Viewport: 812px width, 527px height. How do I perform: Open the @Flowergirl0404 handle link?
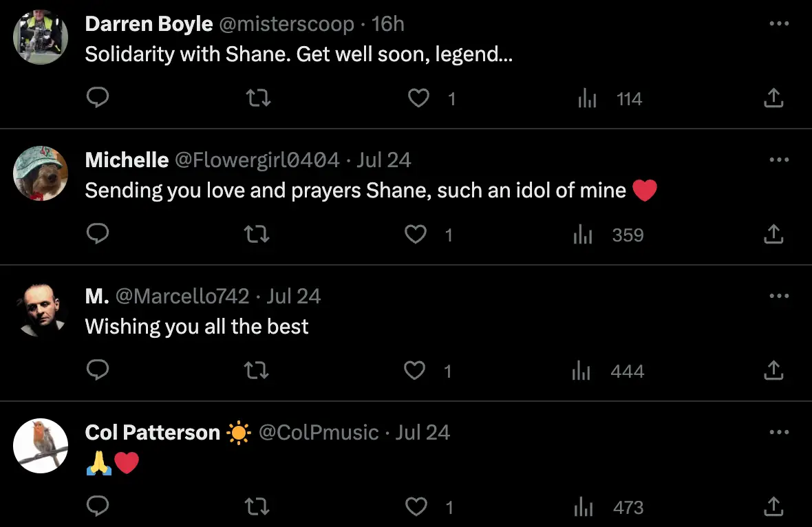tap(257, 160)
